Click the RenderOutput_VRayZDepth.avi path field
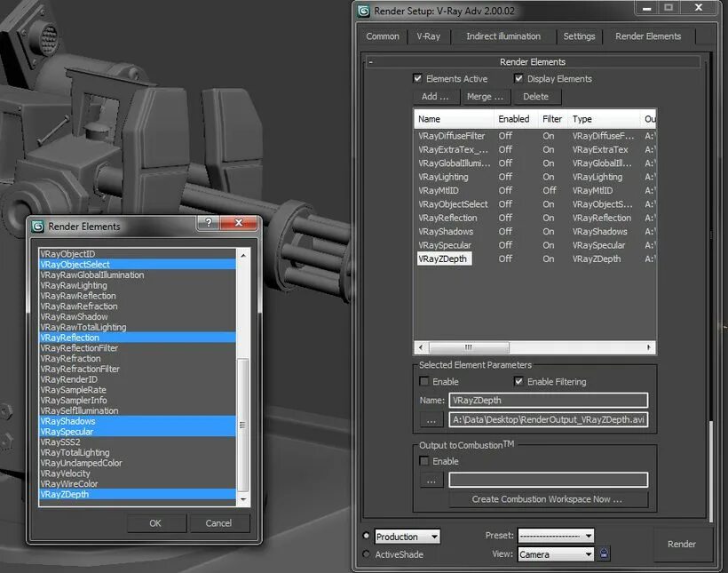 [x=549, y=419]
